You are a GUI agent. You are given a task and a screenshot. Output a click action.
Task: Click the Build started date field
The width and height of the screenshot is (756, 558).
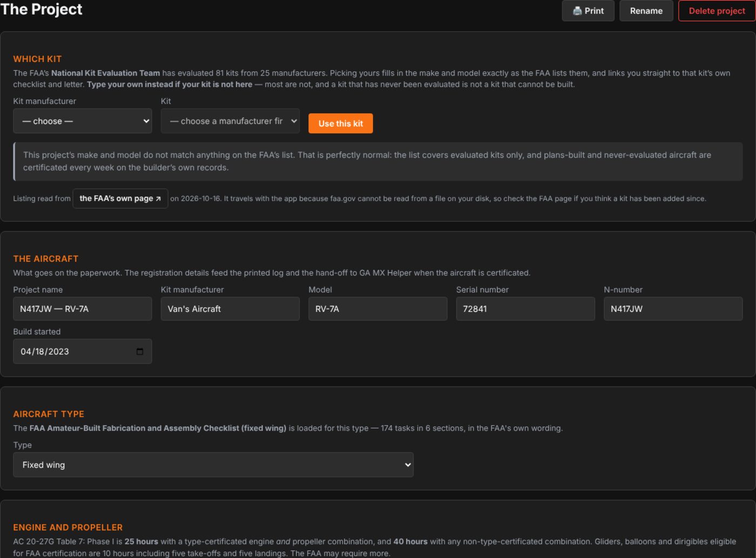click(x=83, y=351)
